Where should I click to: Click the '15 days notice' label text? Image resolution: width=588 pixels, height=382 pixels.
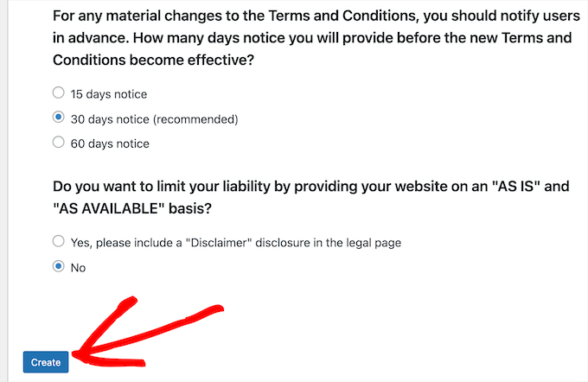[x=109, y=94]
